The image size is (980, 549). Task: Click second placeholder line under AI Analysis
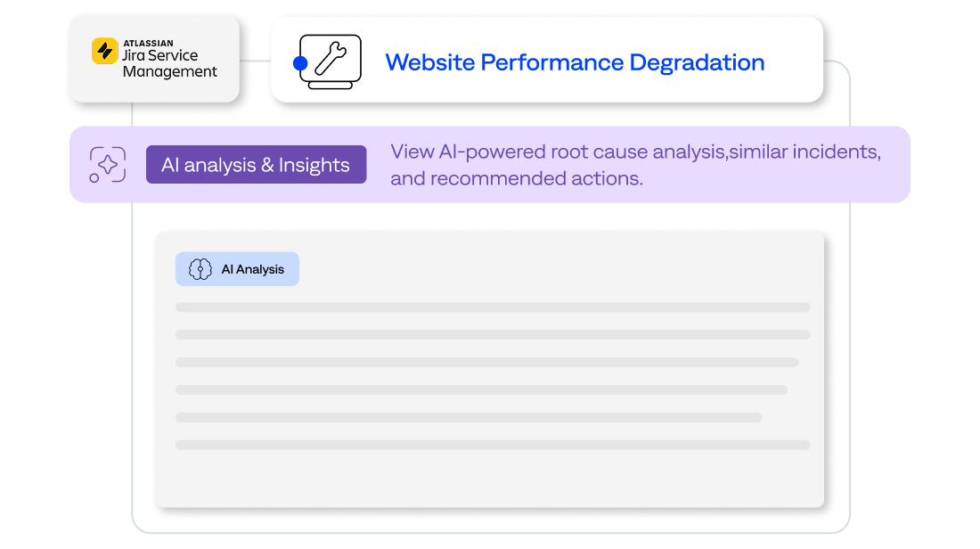click(x=493, y=334)
